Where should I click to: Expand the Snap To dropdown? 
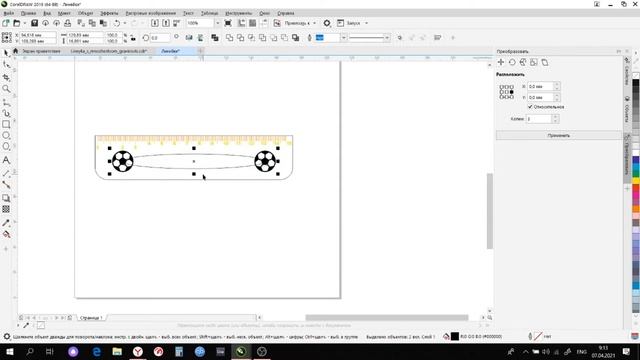coord(314,23)
